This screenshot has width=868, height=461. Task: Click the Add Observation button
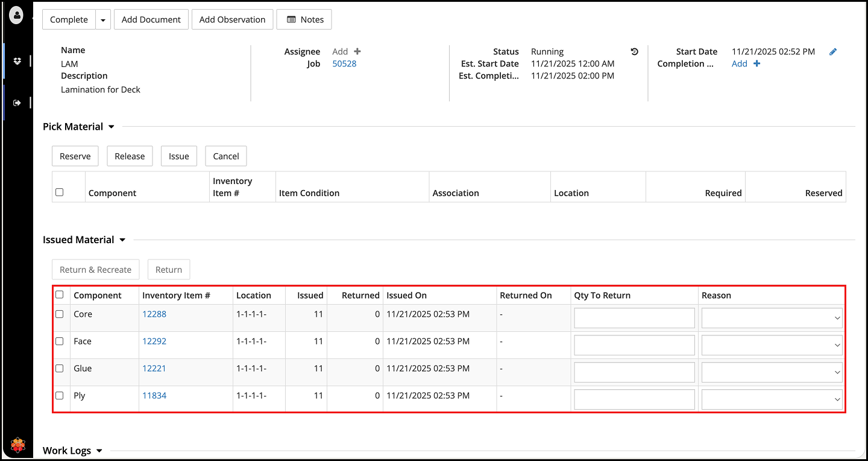[232, 20]
